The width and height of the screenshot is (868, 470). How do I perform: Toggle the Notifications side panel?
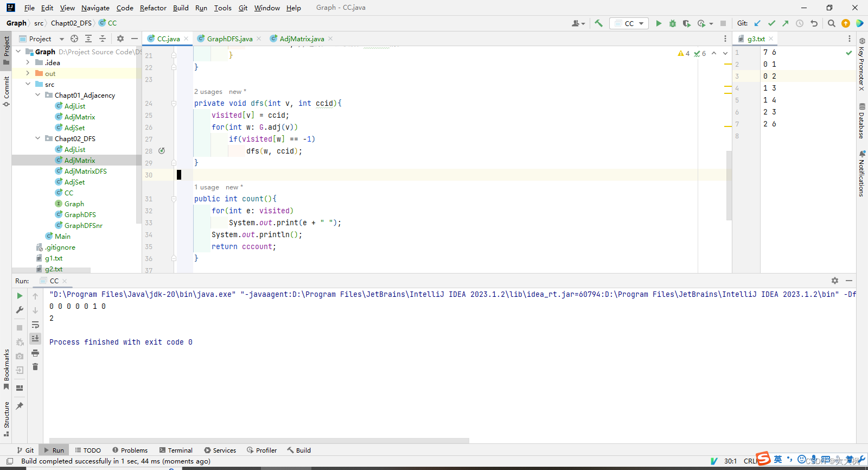(x=861, y=174)
